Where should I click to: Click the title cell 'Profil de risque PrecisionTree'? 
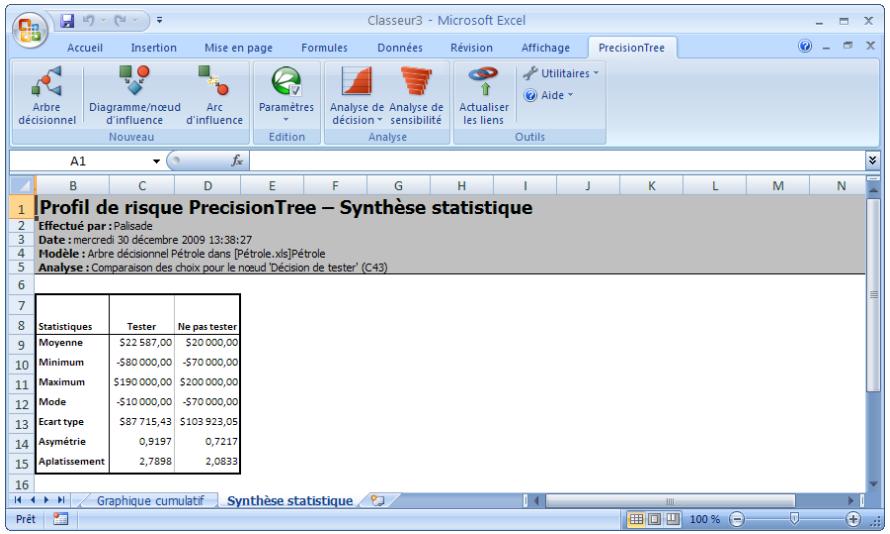tap(286, 207)
